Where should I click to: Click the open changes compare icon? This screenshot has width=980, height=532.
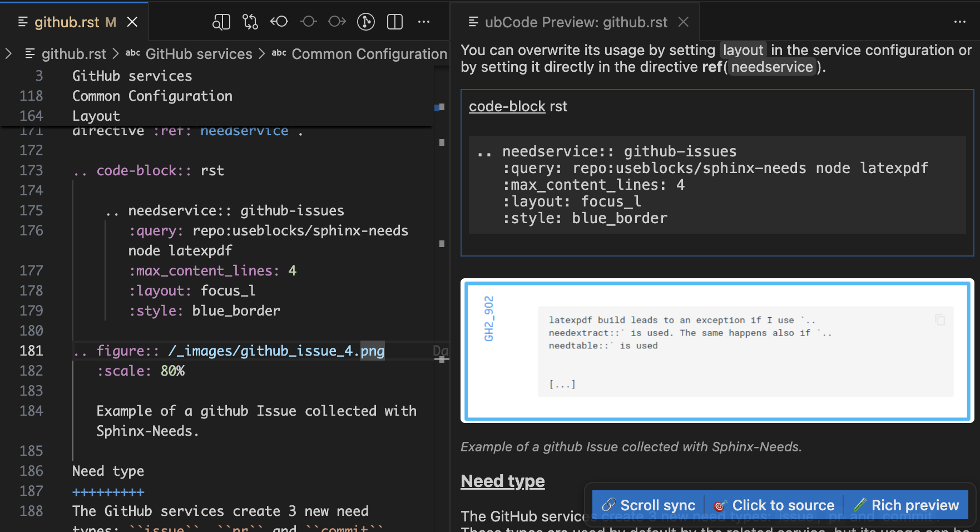pyautogui.click(x=250, y=22)
